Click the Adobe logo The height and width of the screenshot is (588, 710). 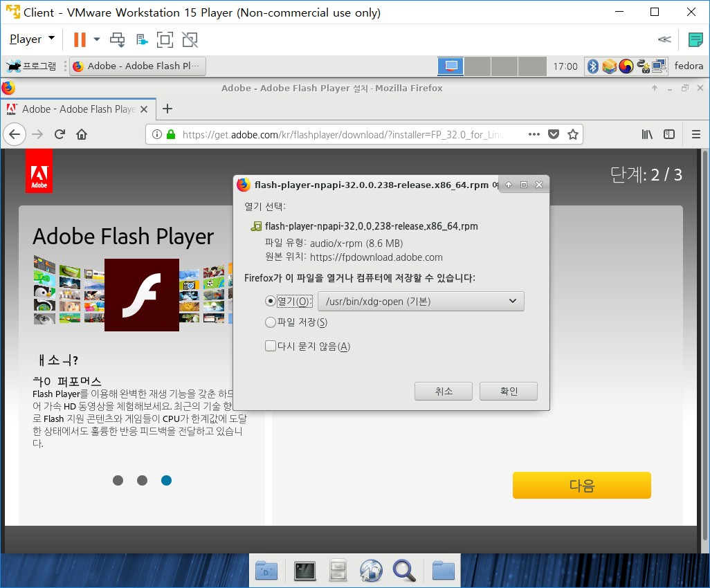click(x=39, y=171)
